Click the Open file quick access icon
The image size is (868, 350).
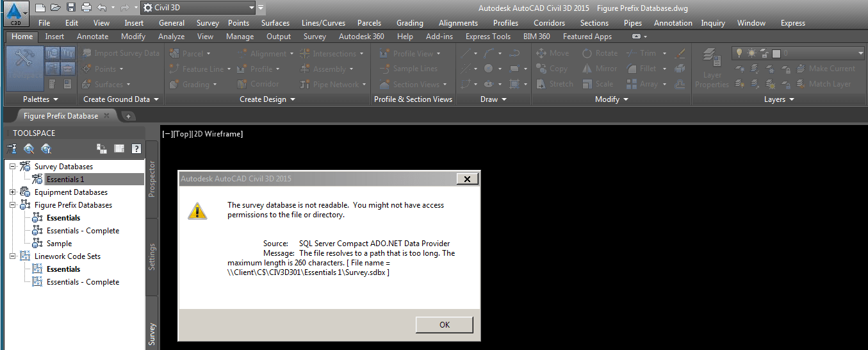(55, 8)
